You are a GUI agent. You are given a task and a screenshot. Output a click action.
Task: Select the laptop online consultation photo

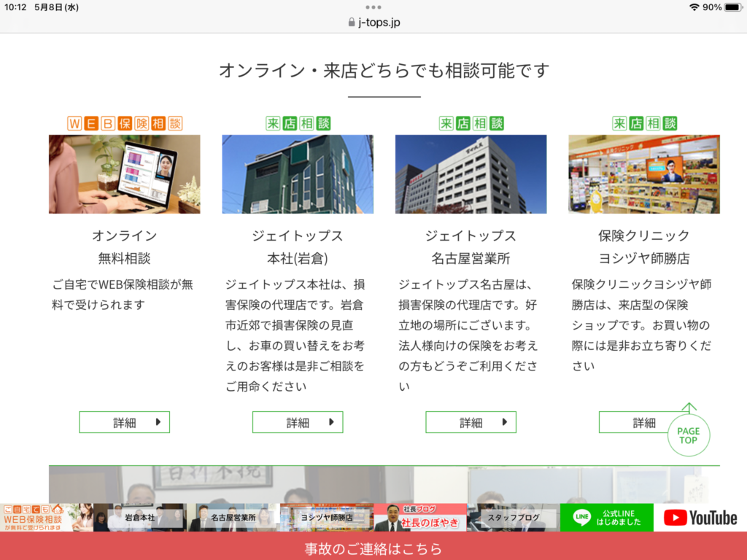pyautogui.click(x=124, y=174)
